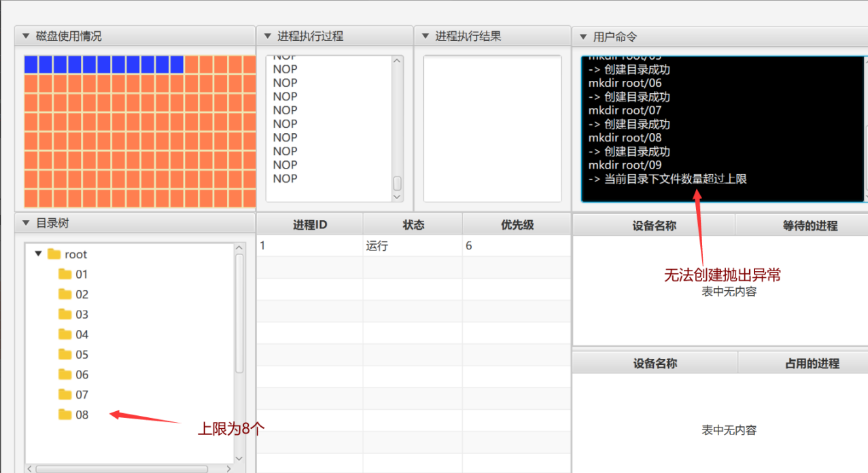Select directory label 04
This screenshot has width=868, height=473.
82,334
